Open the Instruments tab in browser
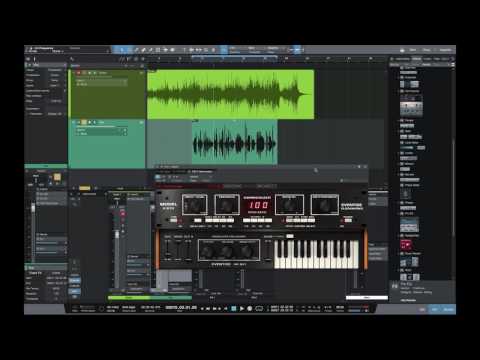 point(403,59)
